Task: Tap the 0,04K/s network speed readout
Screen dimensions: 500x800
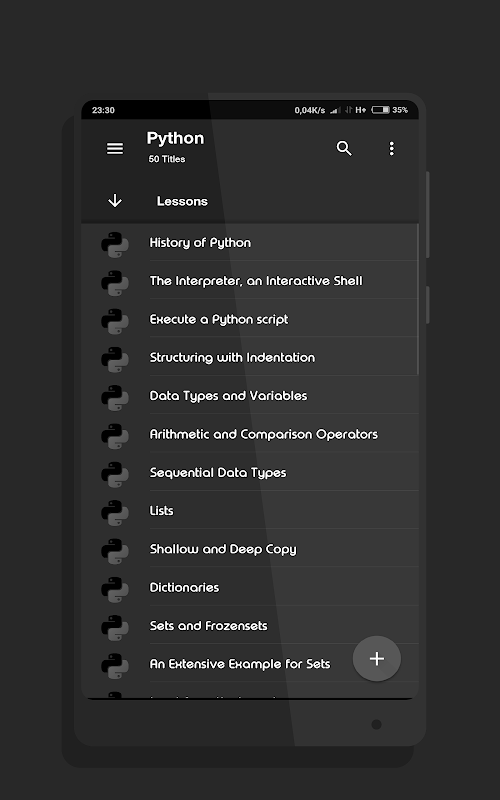Action: click(310, 110)
